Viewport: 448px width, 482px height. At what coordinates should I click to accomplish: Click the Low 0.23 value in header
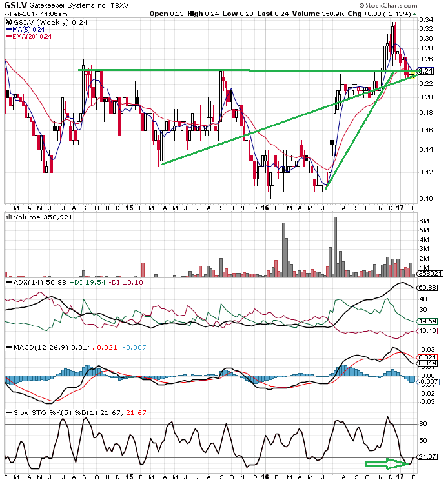pyautogui.click(x=238, y=14)
